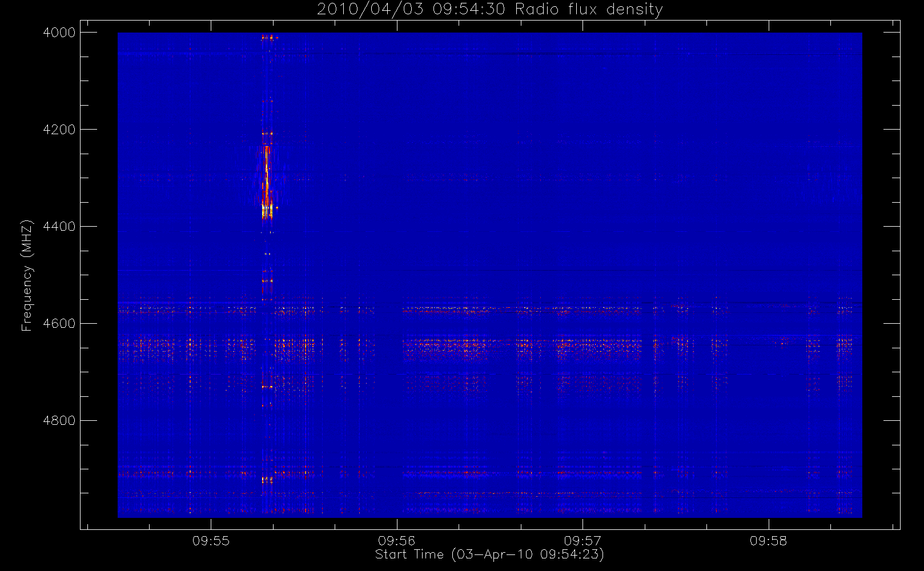924x571 pixels.
Task: Click the 4600 frequency tick label
Action: [x=59, y=324]
